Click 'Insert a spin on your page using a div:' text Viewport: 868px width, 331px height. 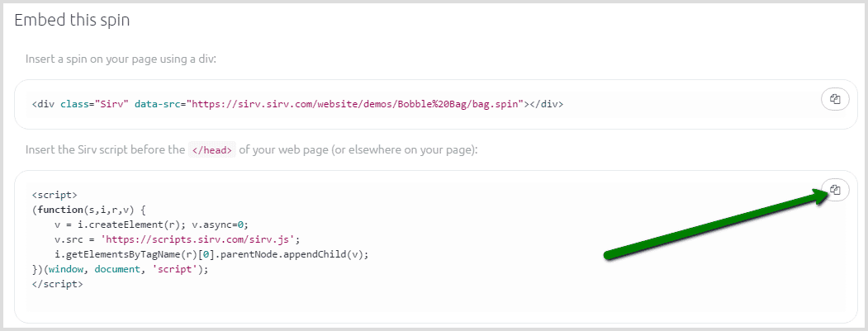point(121,59)
